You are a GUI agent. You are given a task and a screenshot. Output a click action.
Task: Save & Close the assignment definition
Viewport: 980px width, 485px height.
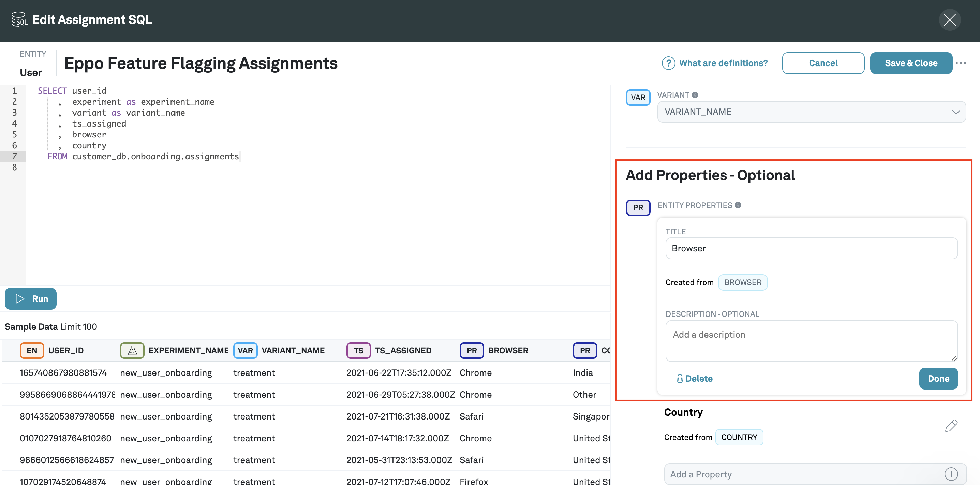point(911,63)
